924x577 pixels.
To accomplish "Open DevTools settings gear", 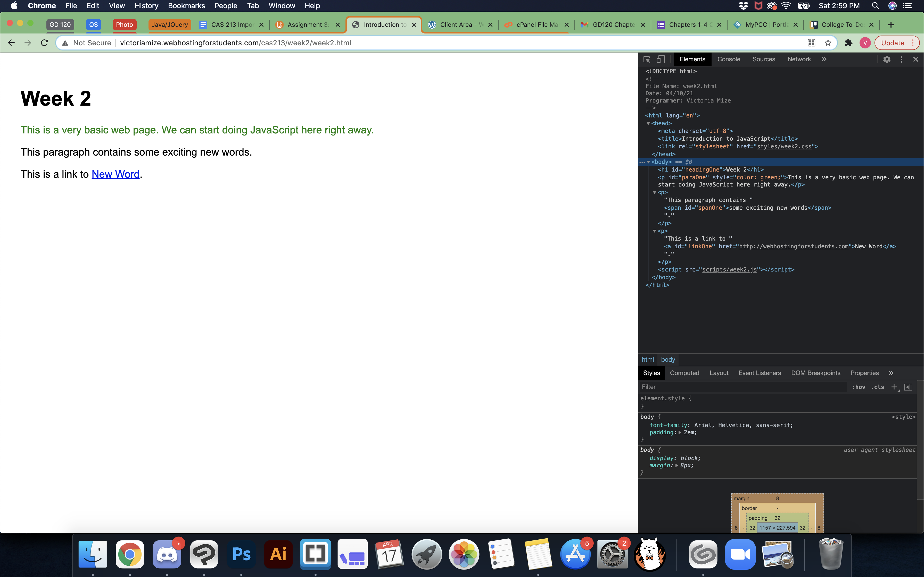I will 887,59.
